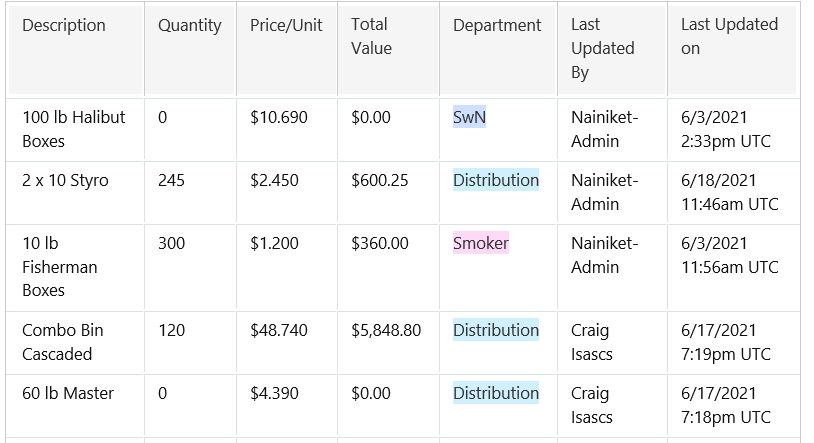Click Distribution tag in Combo Bin Cascaded row
This screenshot has height=443, width=814.
pyautogui.click(x=495, y=331)
